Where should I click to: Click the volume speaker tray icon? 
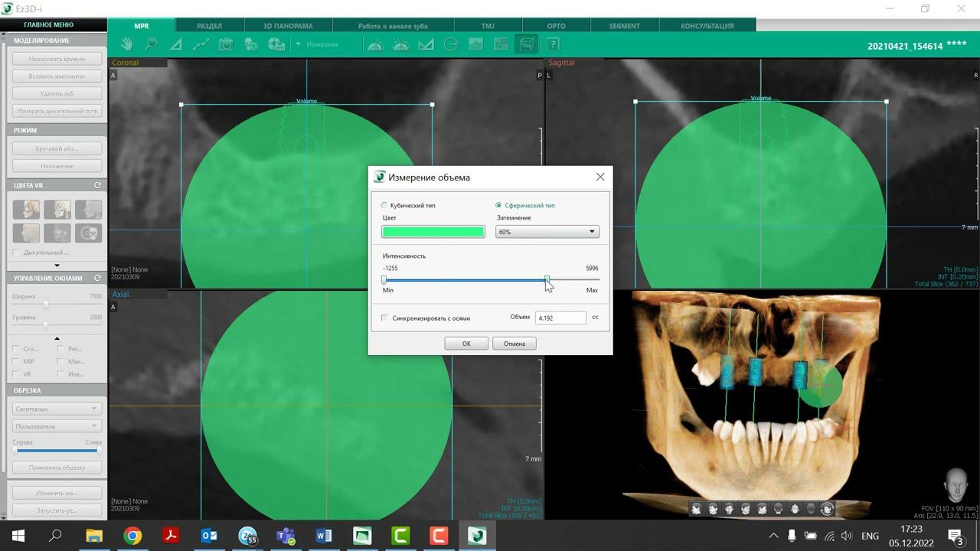[x=847, y=536]
